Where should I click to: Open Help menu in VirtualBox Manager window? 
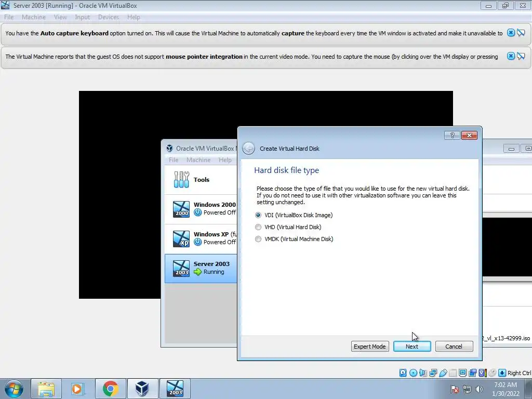click(225, 160)
